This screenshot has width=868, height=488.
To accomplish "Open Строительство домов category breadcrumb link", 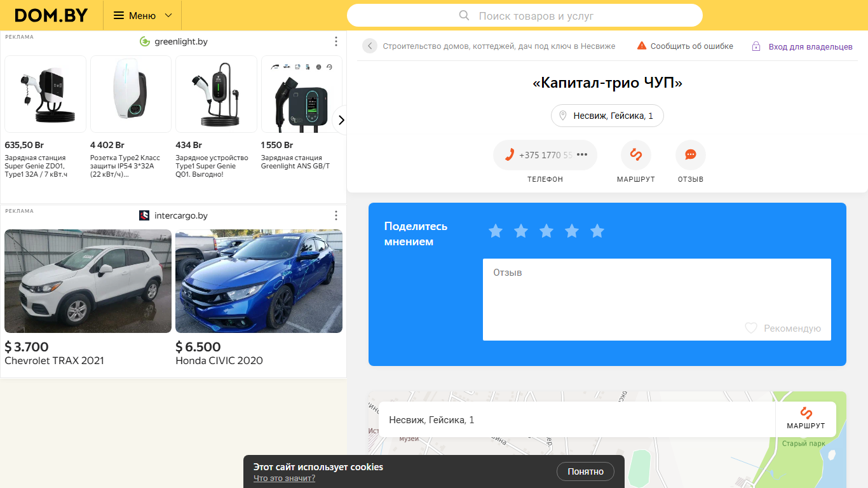I will [498, 46].
